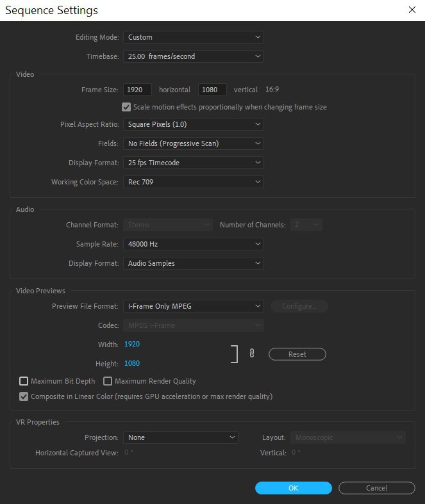Click the vertical frame size field 1080
The width and height of the screenshot is (425, 504).
212,90
